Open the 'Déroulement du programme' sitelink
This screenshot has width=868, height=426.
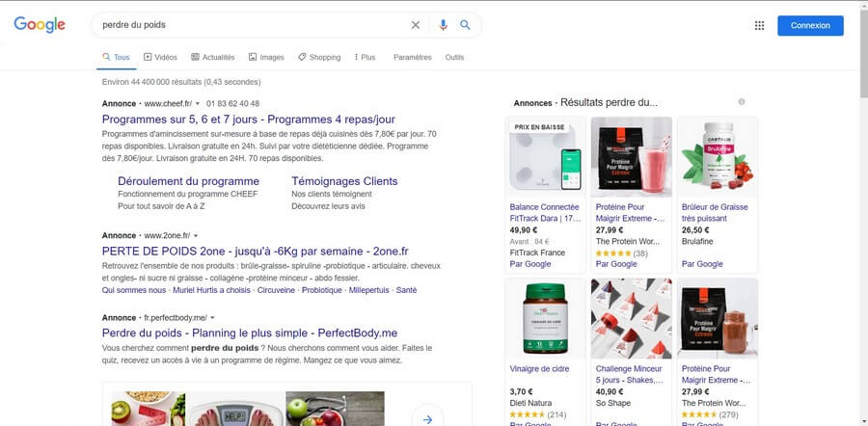pyautogui.click(x=188, y=181)
